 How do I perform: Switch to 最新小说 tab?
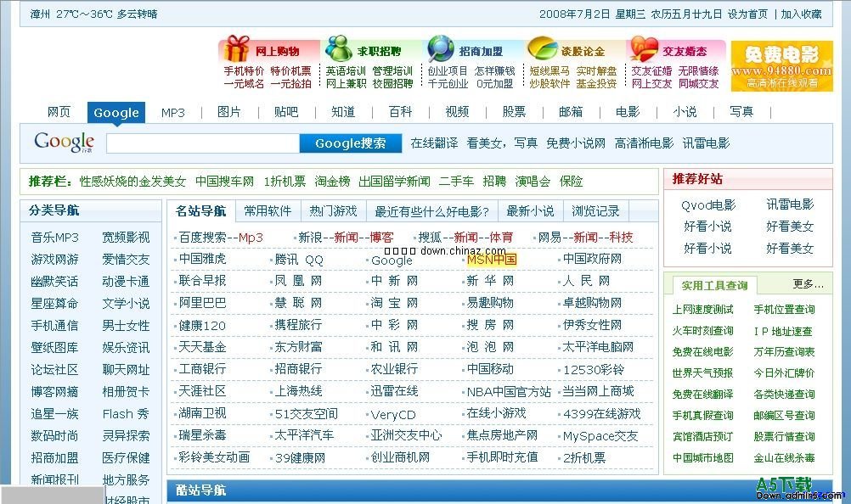click(x=530, y=210)
